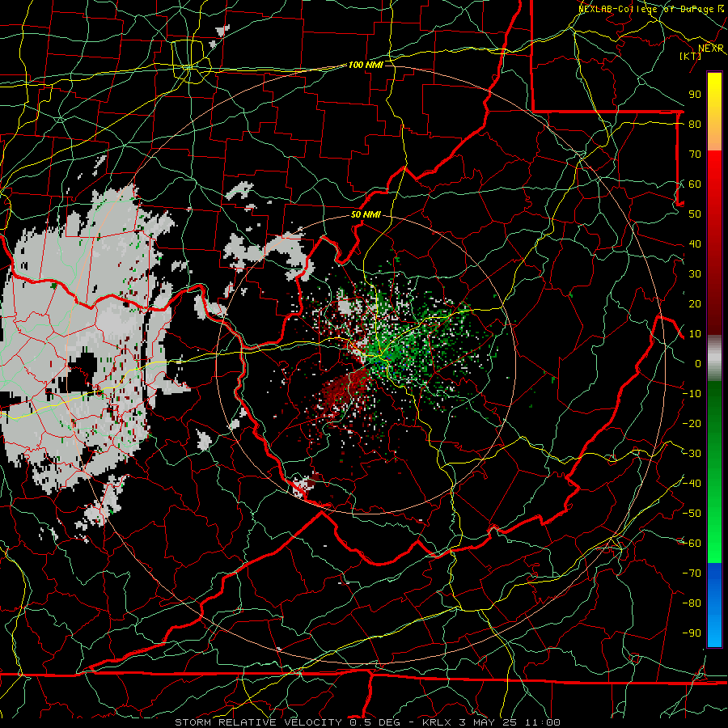Select the -20 value on the velocity scale
Screen dimensions: 728x728
point(692,423)
